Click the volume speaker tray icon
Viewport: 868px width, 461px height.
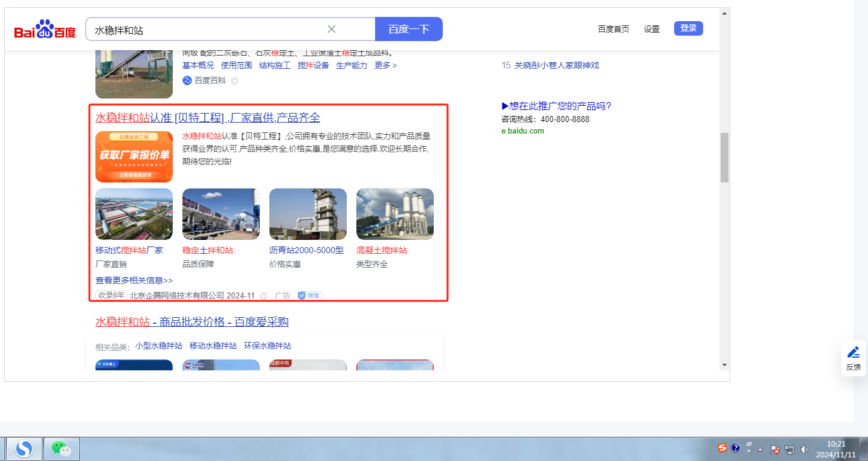[804, 449]
